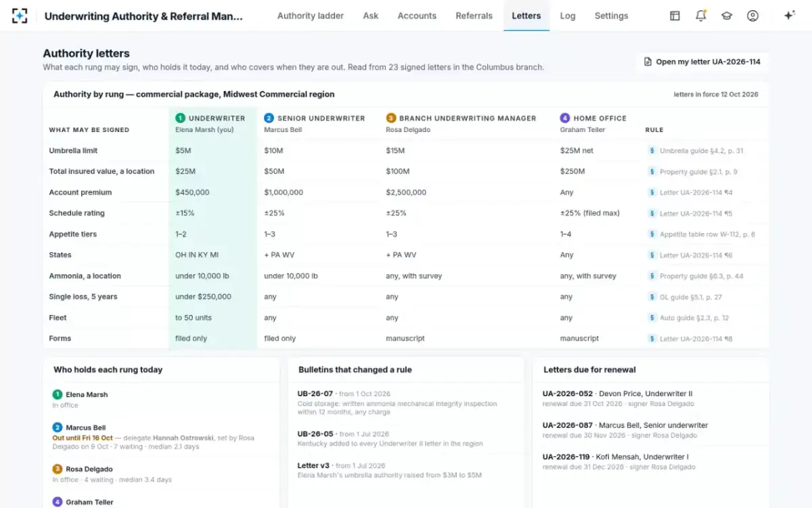Click the section icon beside Umbrella guide §4.2
This screenshot has height=508, width=812.
pyautogui.click(x=652, y=151)
